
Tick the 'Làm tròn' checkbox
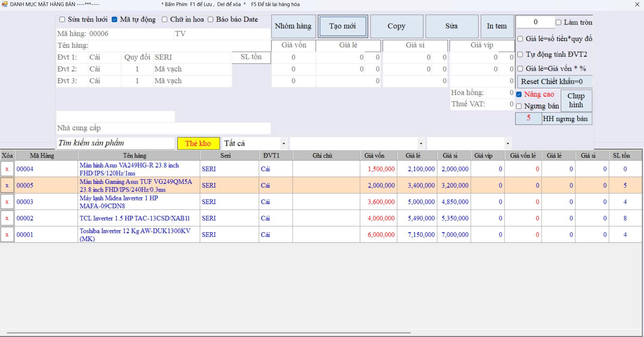click(558, 23)
